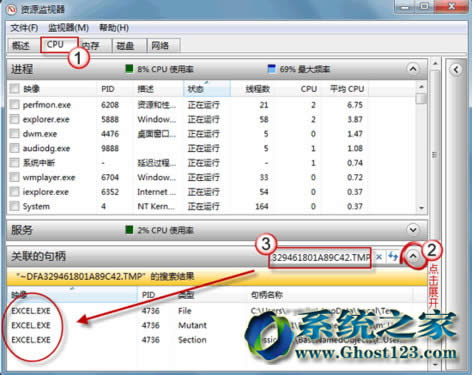Select the audiodg.exe checkbox
472x375 pixels.
(14, 148)
